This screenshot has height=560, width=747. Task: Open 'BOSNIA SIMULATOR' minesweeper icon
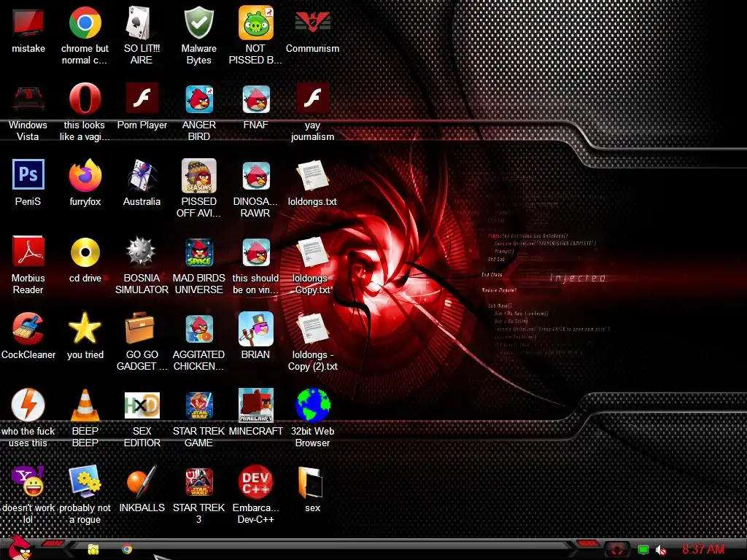point(142,252)
